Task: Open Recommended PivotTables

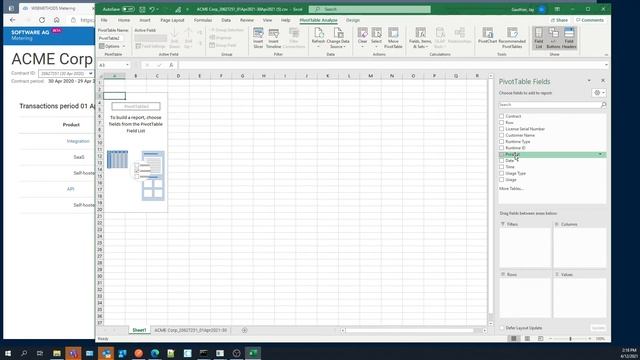Action: click(512, 38)
